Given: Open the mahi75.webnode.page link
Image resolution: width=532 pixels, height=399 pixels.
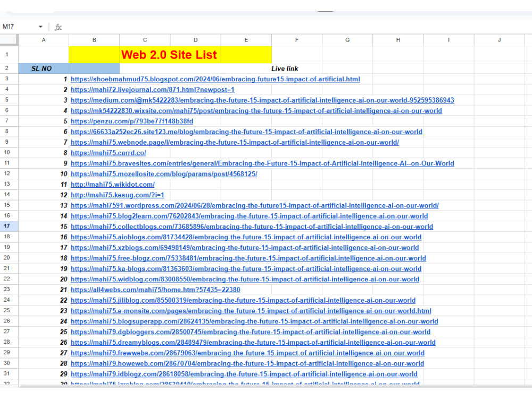Looking at the screenshot, I should [235, 142].
